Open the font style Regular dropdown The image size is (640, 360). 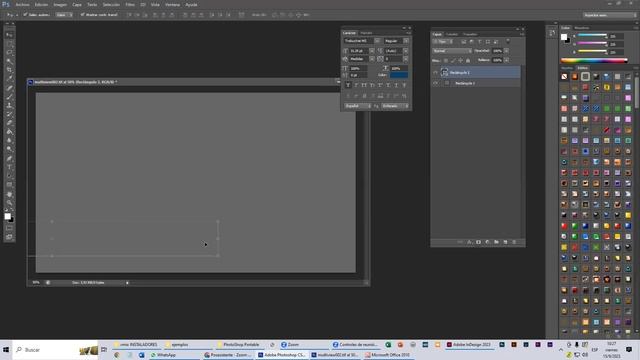[406, 41]
